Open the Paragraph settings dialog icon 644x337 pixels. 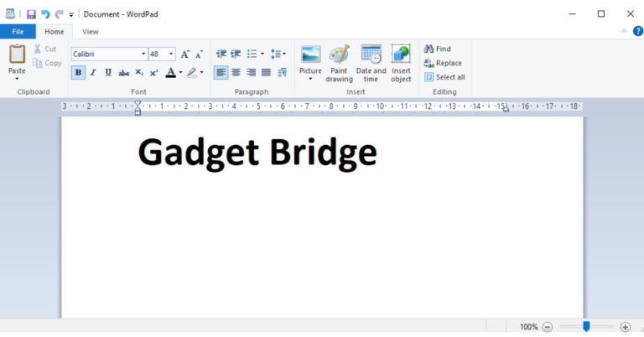[x=282, y=73]
